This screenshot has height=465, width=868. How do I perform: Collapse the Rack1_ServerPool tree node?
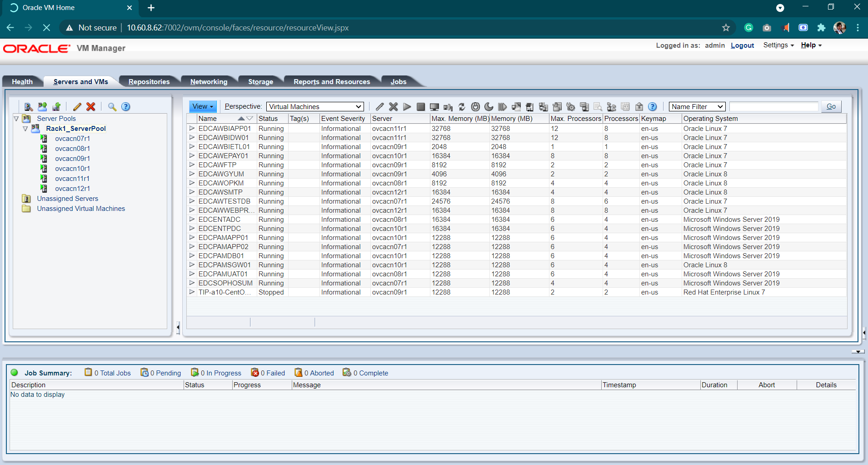(x=25, y=129)
